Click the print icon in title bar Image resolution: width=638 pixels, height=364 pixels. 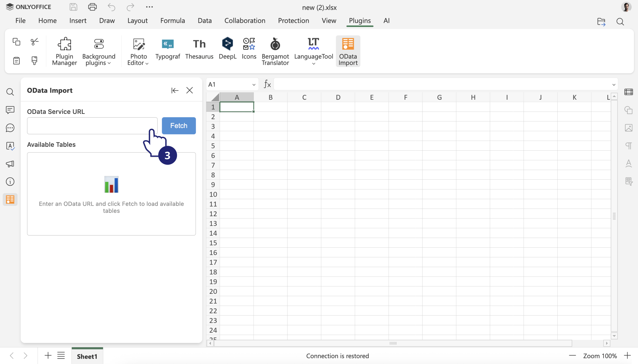pos(92,7)
